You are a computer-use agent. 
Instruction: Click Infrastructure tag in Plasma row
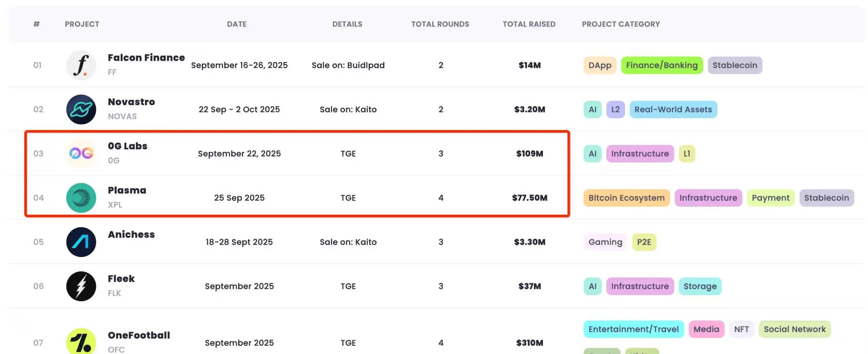coord(708,197)
